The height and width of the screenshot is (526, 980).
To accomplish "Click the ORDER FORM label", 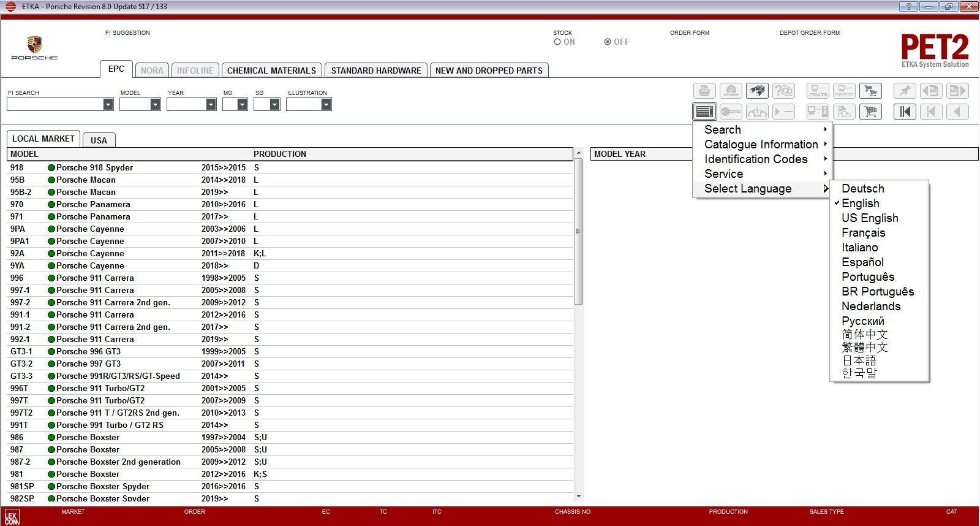I will click(690, 33).
